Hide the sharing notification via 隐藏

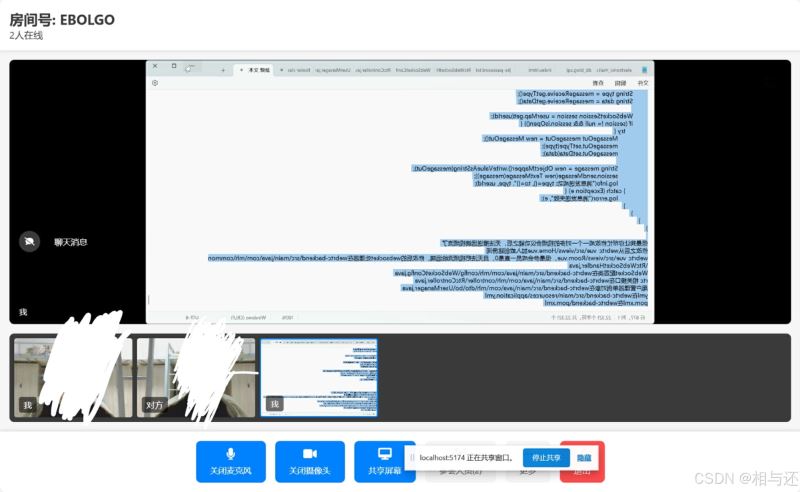584,458
